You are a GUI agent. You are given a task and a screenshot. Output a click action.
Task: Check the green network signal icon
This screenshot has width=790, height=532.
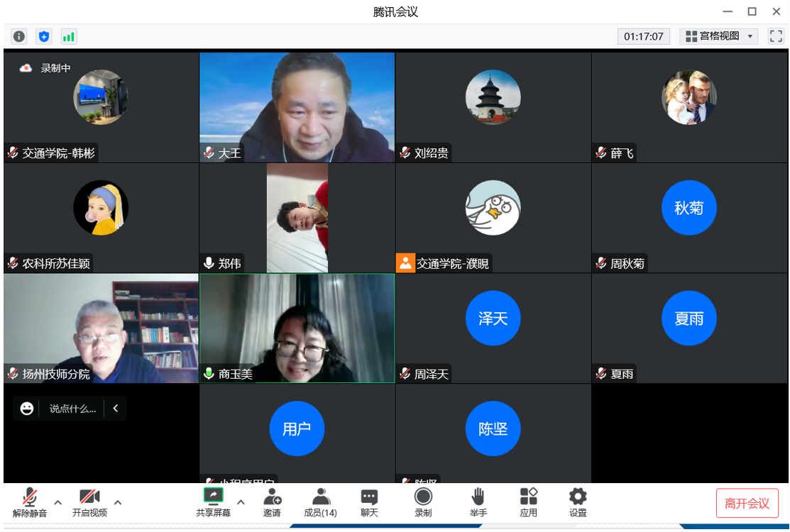[68, 36]
